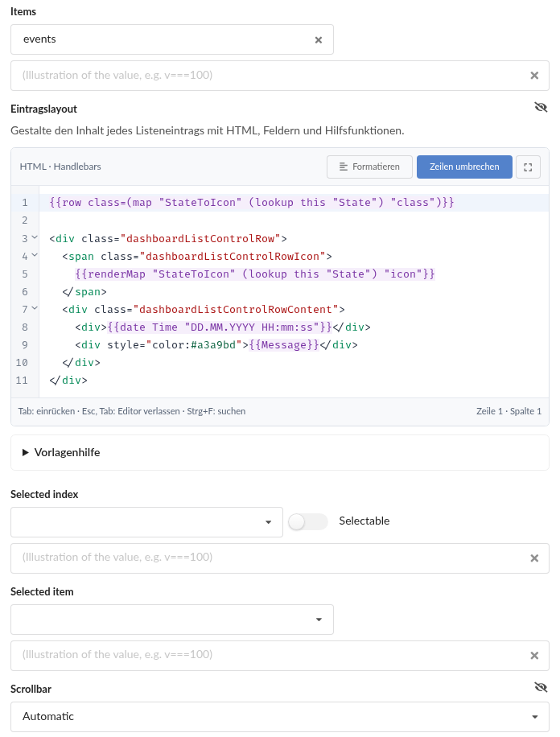
Task: Click dashboardListControlRowContent code line
Action: pos(203,309)
